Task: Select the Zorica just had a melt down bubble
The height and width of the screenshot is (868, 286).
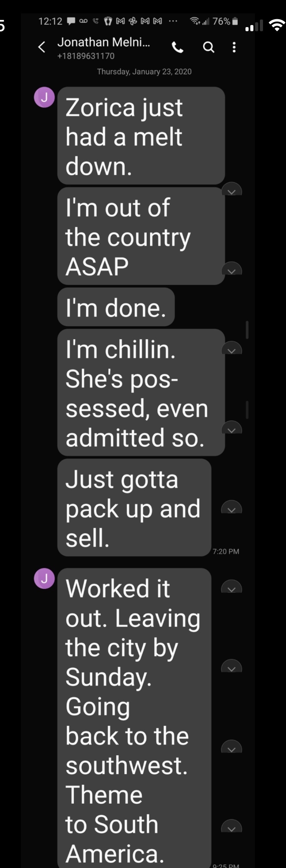Action: 141,136
